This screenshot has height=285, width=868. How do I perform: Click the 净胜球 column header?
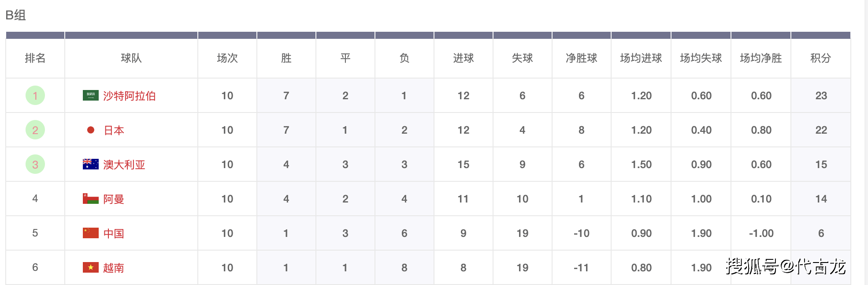coord(582,58)
